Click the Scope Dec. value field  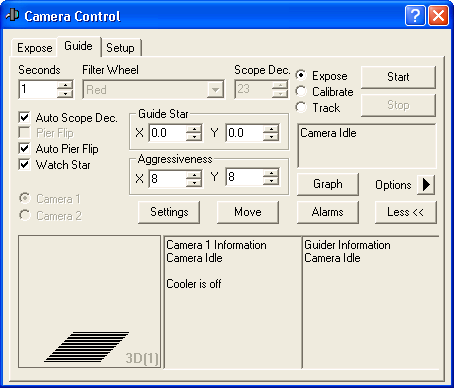pyautogui.click(x=253, y=89)
